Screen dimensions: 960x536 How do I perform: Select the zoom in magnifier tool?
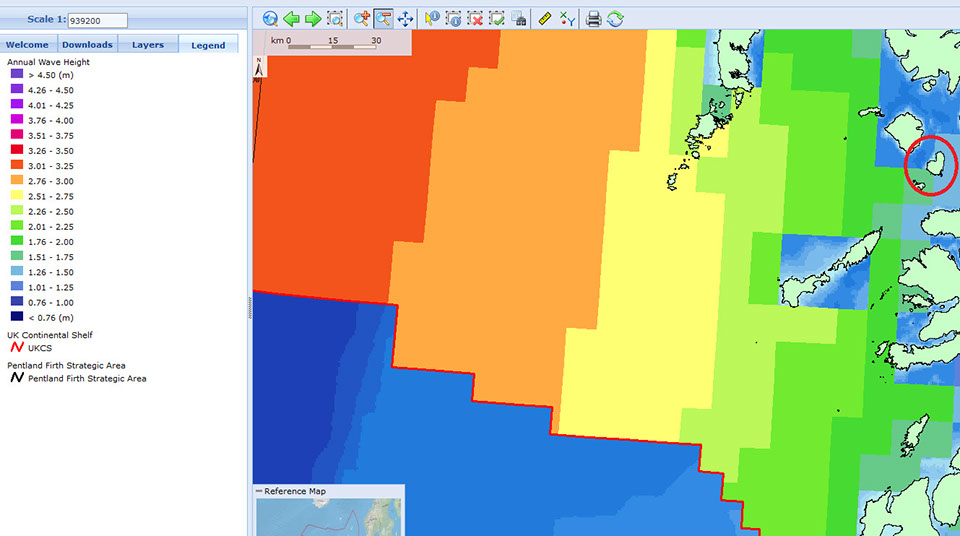(362, 18)
